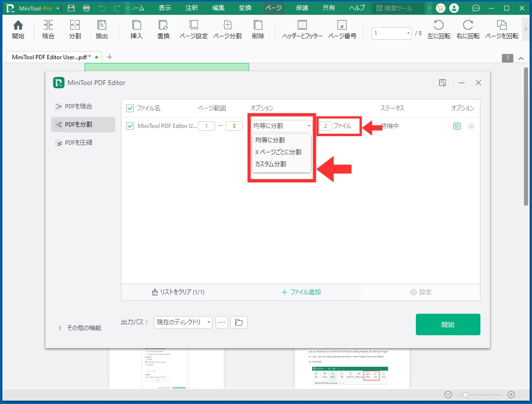This screenshot has height=404, width=532.
Task: Select PDFを結合 in the sidebar
Action: click(x=83, y=106)
